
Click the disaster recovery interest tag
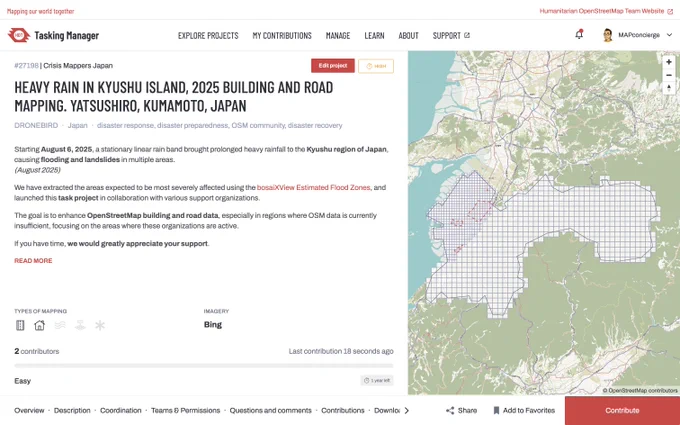point(315,125)
